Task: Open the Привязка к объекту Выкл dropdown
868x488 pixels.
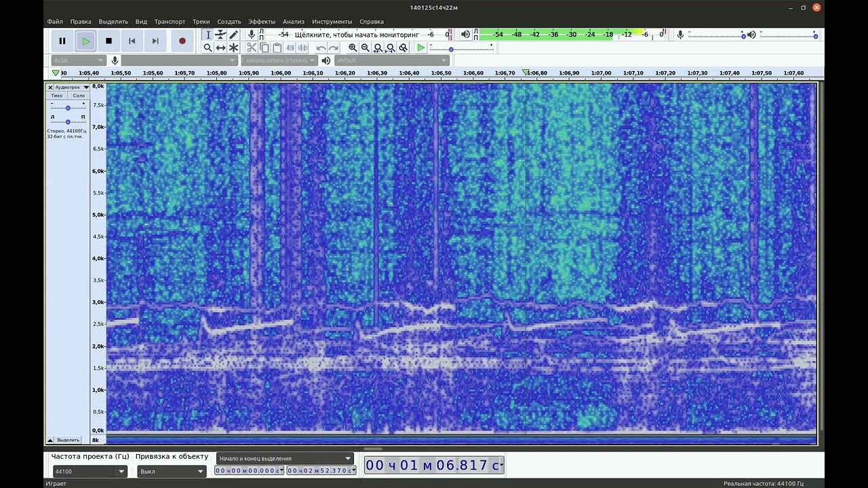Action: [172, 471]
